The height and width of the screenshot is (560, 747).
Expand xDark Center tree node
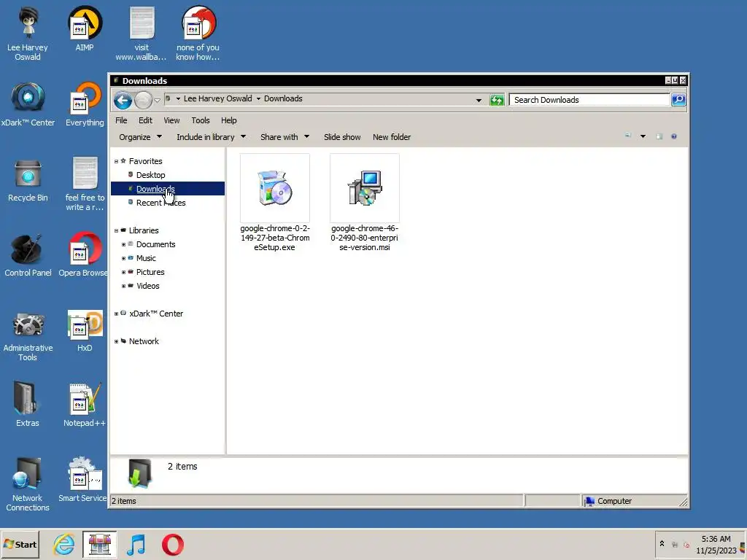coord(116,314)
